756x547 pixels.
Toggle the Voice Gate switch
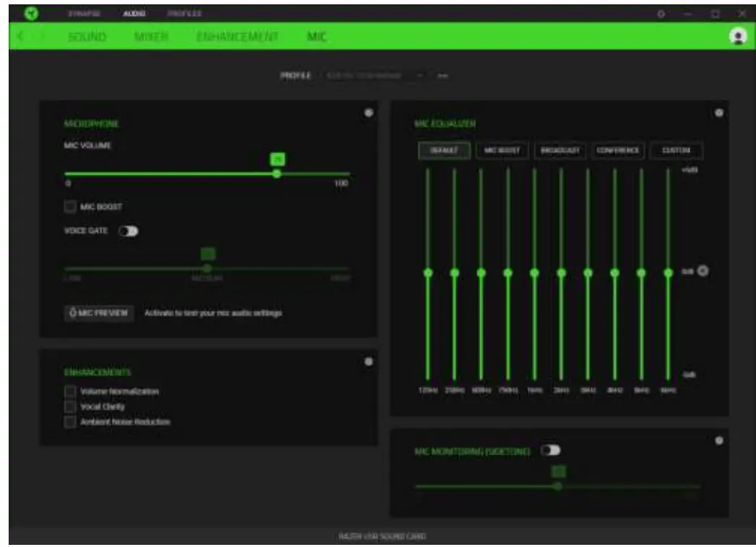point(129,232)
